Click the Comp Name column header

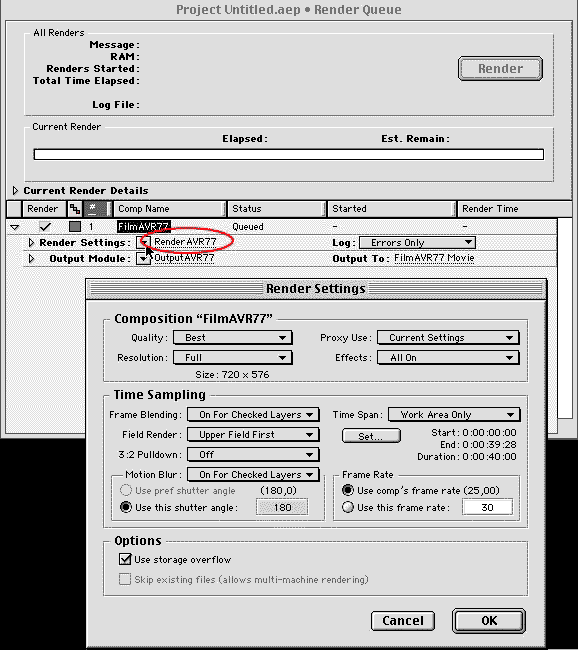pos(170,209)
